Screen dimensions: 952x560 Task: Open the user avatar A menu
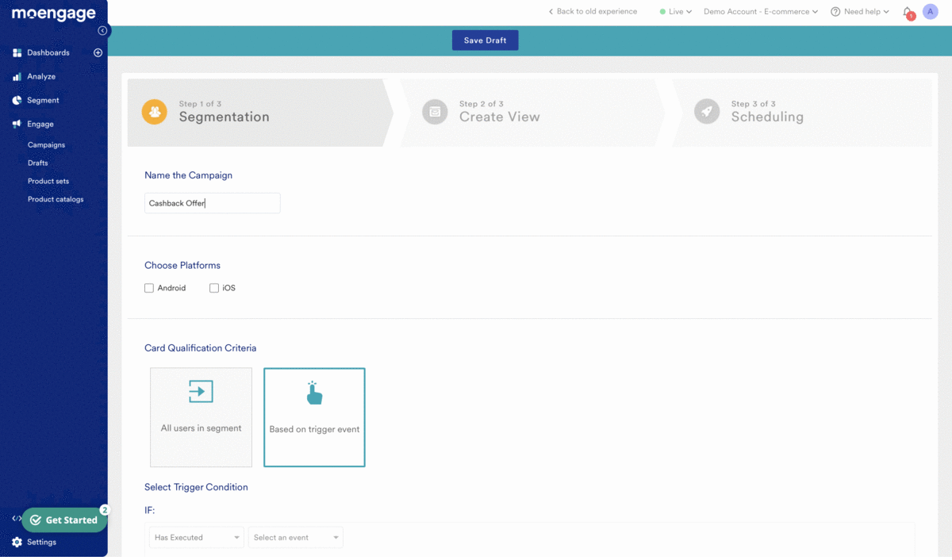pyautogui.click(x=931, y=12)
